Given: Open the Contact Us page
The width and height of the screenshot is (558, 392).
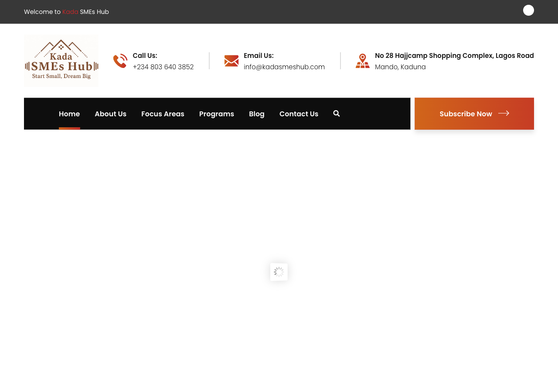Looking at the screenshot, I should pos(299,114).
